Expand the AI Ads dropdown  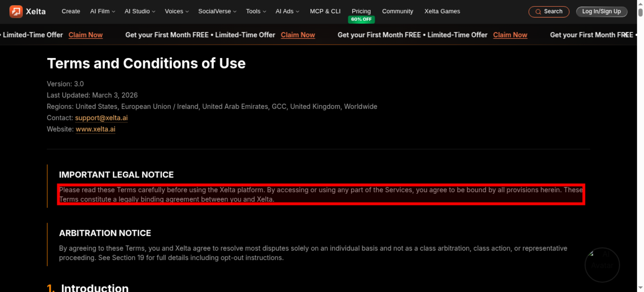click(x=287, y=11)
